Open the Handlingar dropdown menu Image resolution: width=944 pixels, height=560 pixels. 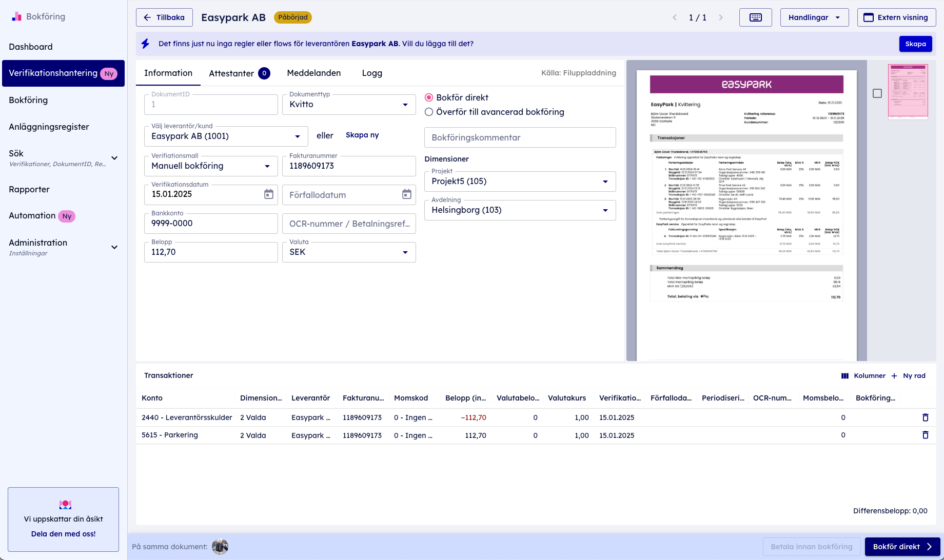(814, 17)
